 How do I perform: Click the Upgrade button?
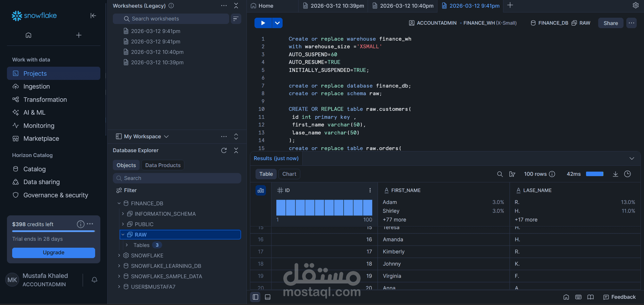53,253
